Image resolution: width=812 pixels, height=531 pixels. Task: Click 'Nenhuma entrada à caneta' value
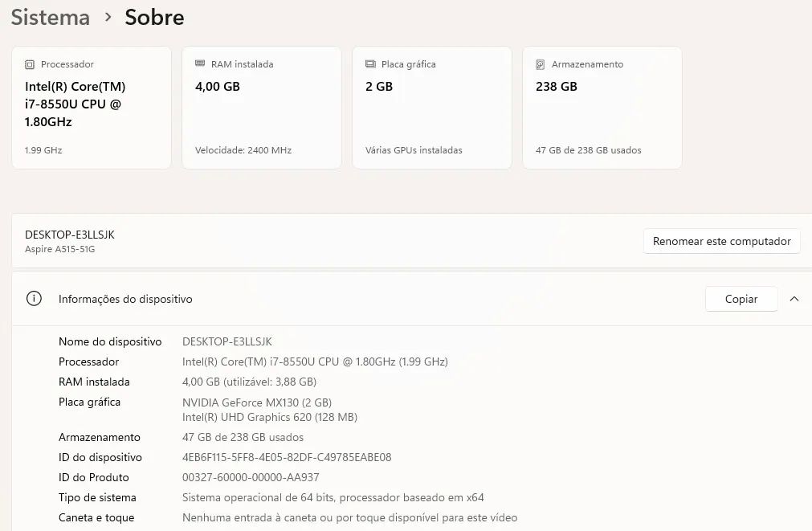pyautogui.click(x=349, y=518)
